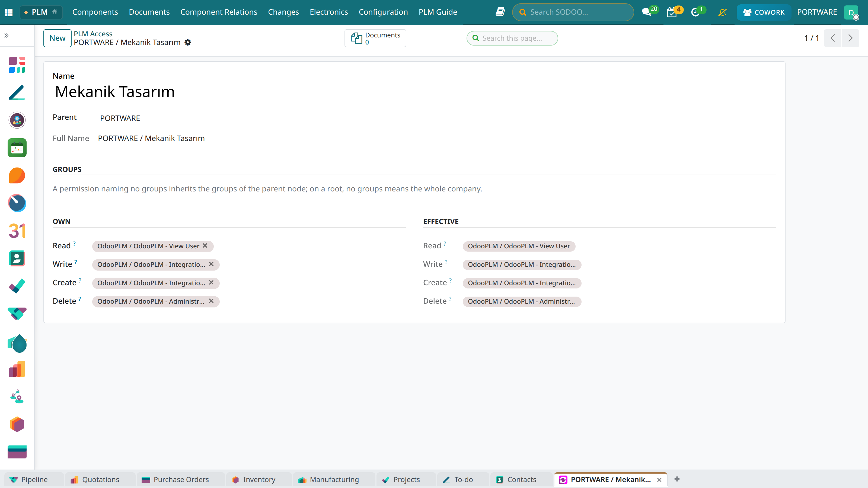Open the Electronics menu

(x=328, y=12)
